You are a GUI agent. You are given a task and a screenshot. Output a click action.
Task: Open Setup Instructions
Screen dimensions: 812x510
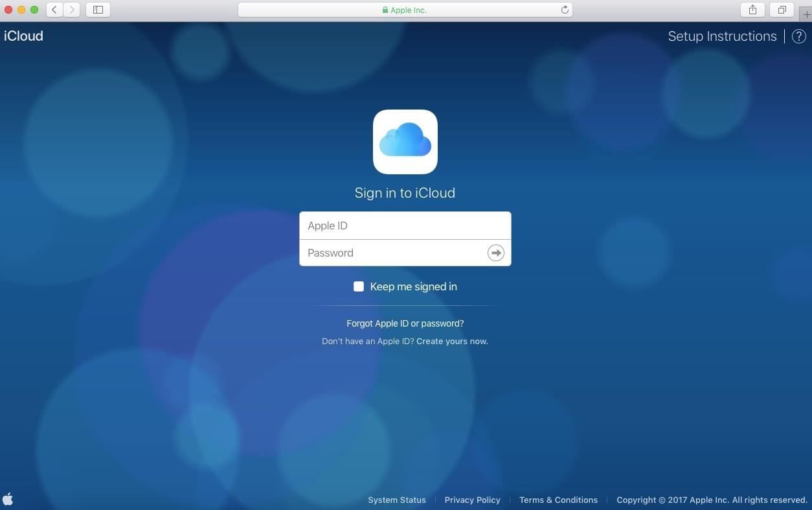(x=722, y=36)
